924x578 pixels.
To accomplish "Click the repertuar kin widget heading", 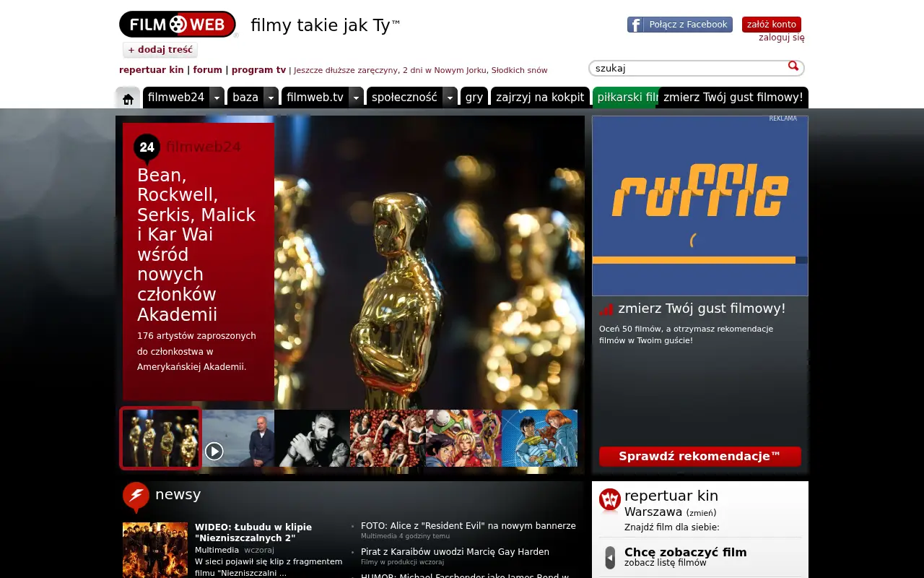I will [671, 496].
